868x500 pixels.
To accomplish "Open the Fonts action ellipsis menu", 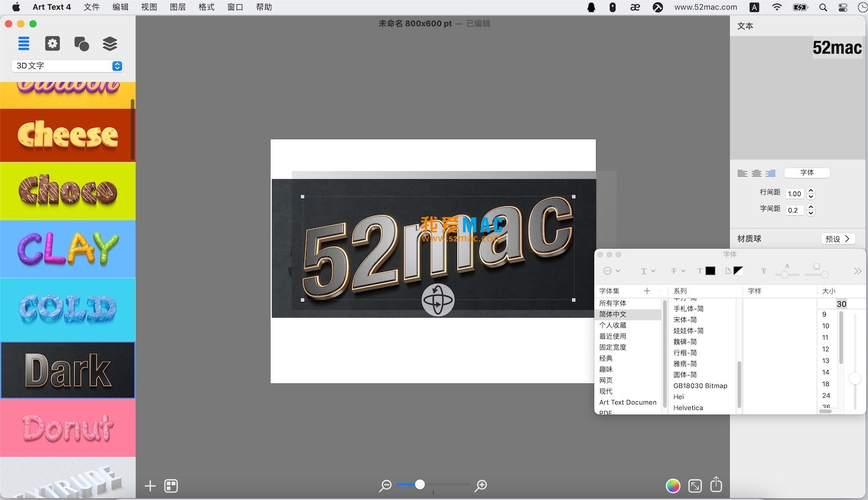I will pyautogui.click(x=611, y=271).
